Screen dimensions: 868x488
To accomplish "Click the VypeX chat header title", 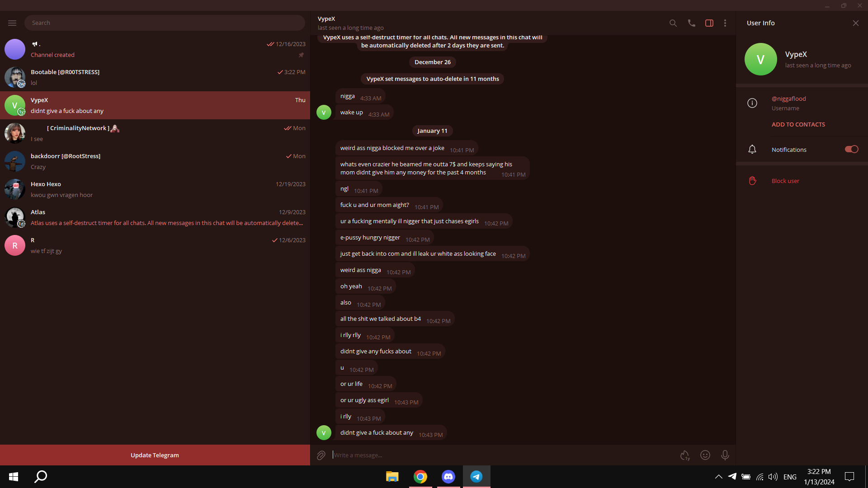I will pos(326,19).
